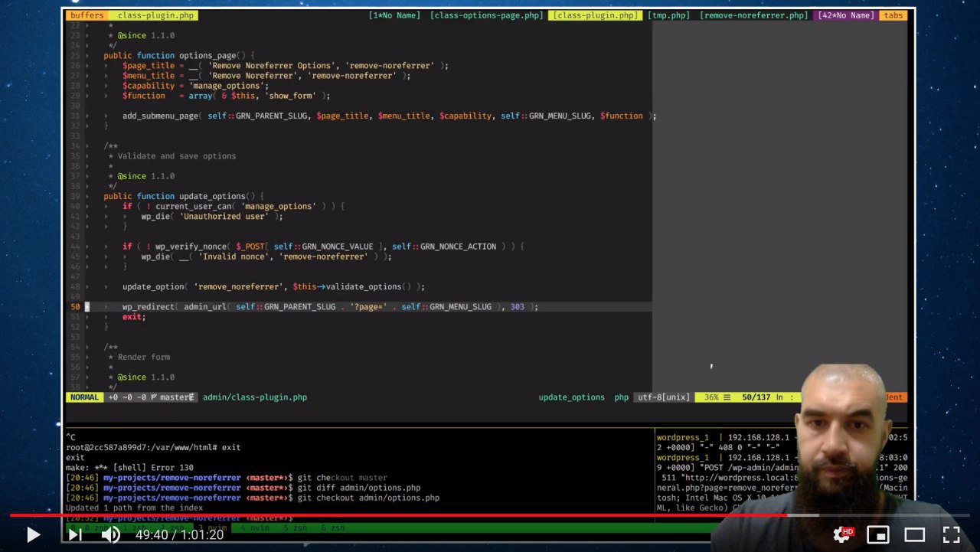Switch to the [tmp.php] tab
This screenshot has height=552, width=980.
coord(668,15)
